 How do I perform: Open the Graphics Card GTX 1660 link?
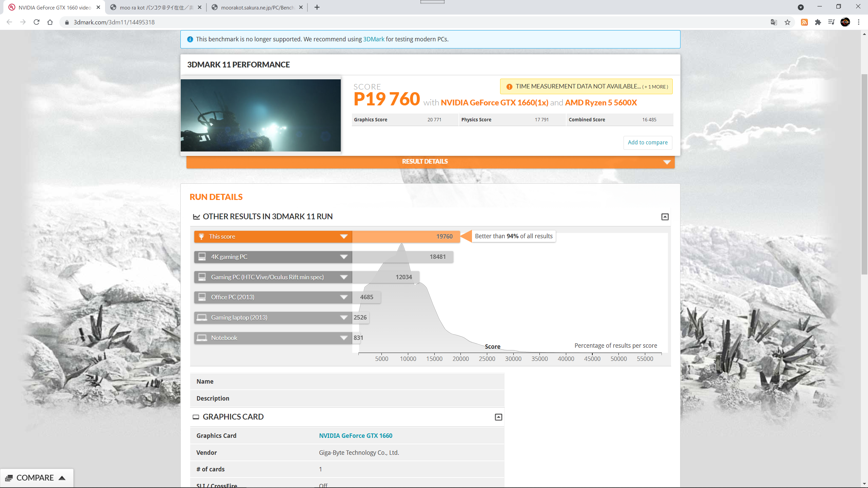[356, 435]
